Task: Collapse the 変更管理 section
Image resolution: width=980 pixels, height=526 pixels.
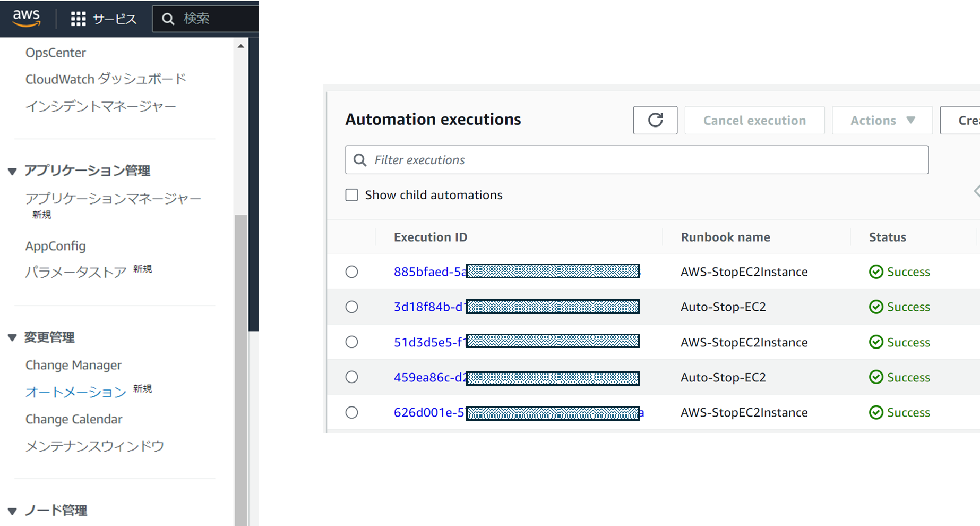Action: (12, 338)
